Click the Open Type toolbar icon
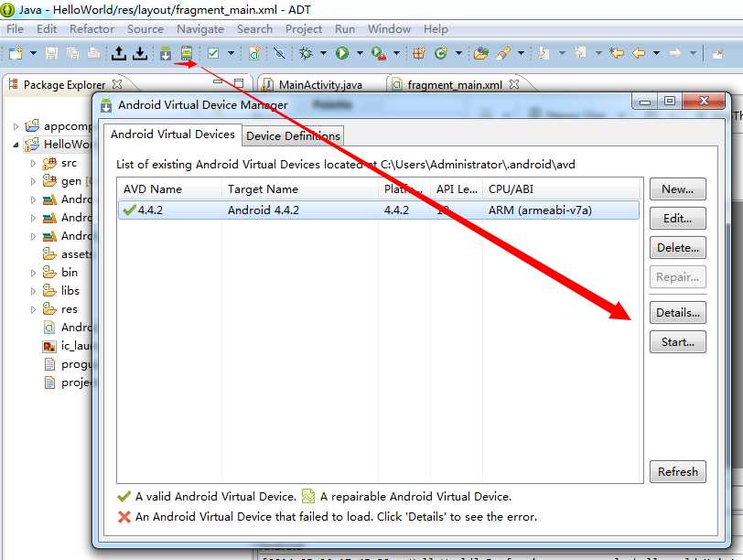Screen dimensions: 743x560 [x=481, y=53]
